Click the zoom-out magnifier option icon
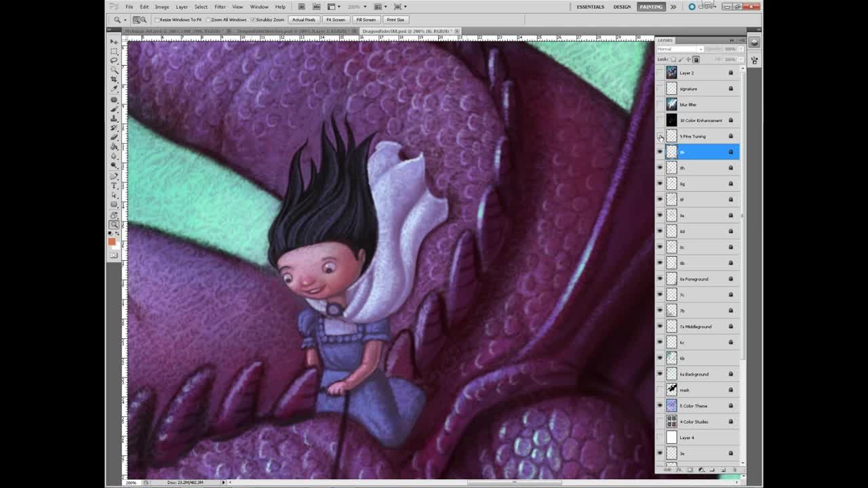This screenshot has width=868, height=488. (x=144, y=20)
